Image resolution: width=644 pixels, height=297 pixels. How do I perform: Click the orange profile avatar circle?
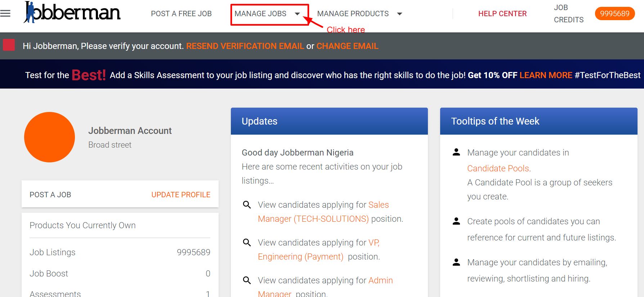[x=49, y=137]
